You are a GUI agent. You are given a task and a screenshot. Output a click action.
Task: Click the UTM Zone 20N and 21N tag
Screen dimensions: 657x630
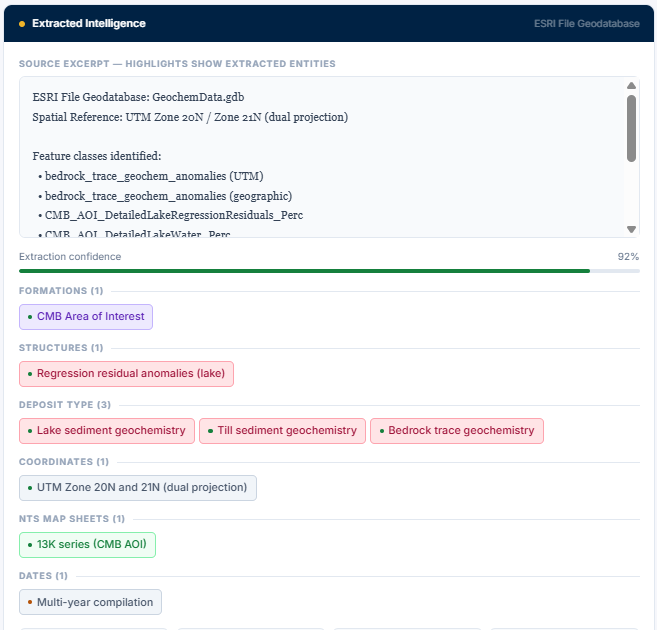(x=138, y=488)
